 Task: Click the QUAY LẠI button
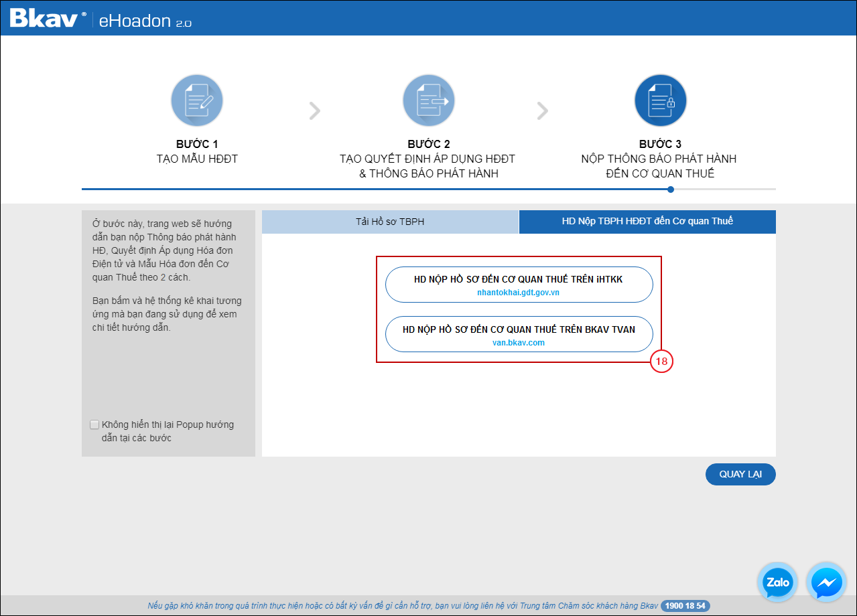click(740, 474)
